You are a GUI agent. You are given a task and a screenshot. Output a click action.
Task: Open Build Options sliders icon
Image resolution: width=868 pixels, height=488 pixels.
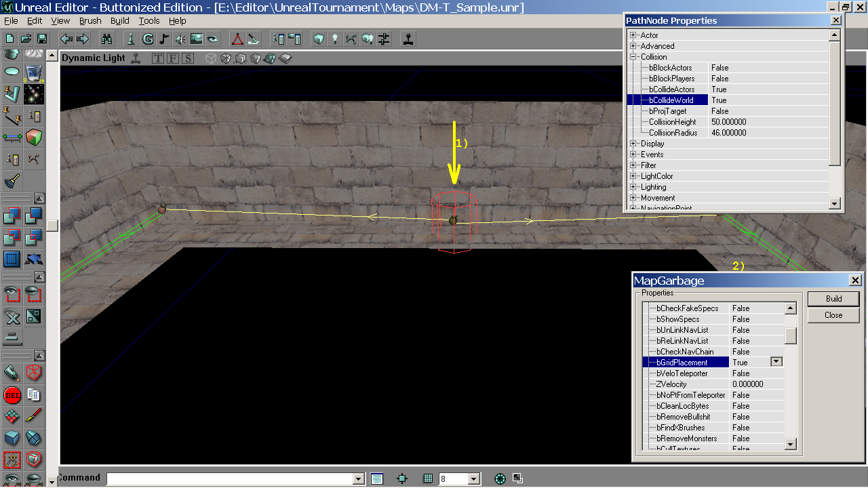pyautogui.click(x=384, y=39)
